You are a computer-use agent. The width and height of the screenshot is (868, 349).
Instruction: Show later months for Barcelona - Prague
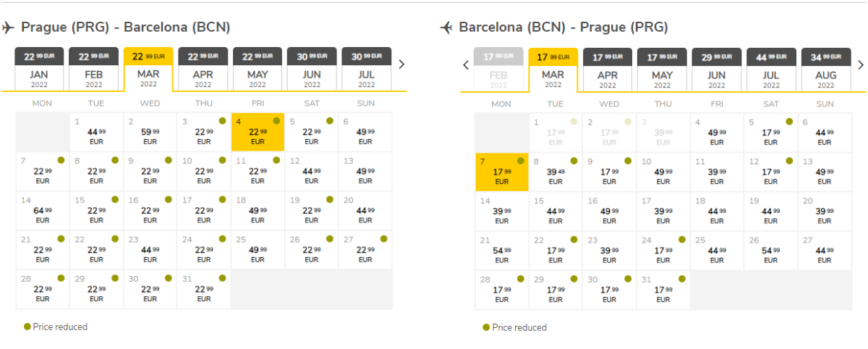pyautogui.click(x=861, y=64)
